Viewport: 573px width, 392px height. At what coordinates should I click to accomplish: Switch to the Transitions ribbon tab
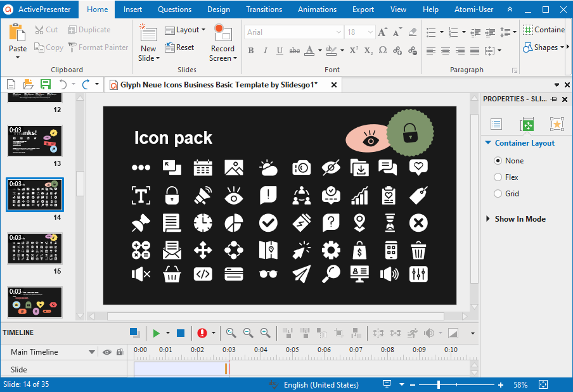point(264,9)
